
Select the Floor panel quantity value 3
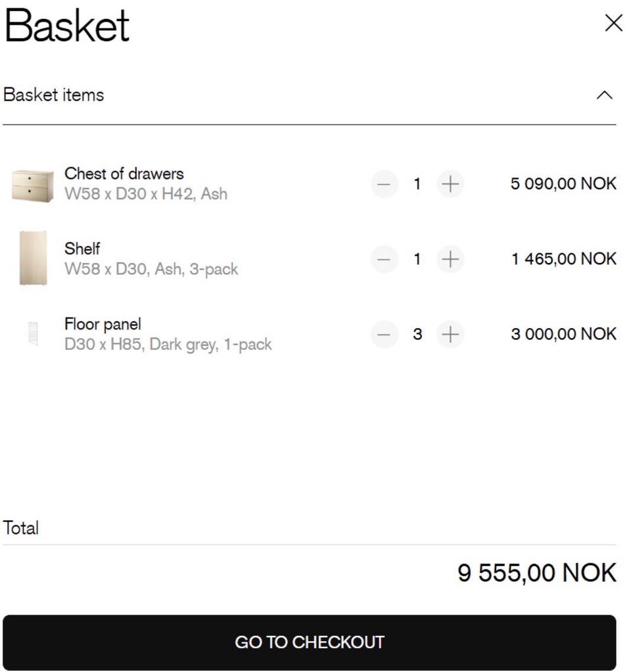pyautogui.click(x=417, y=334)
